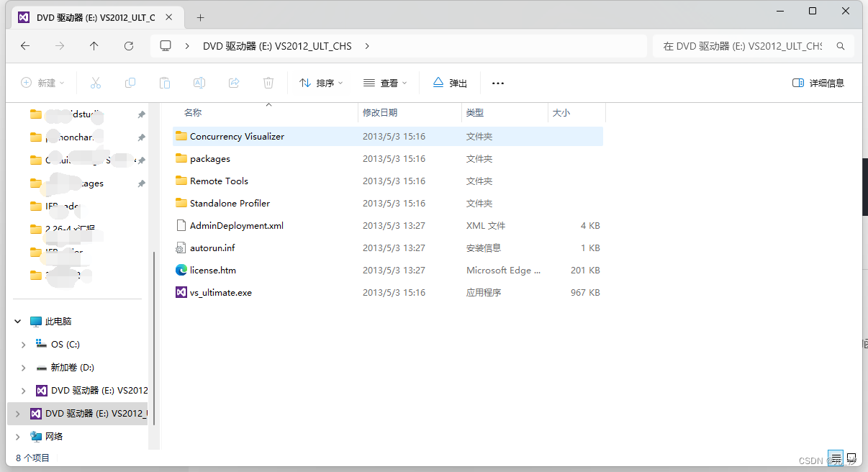This screenshot has height=472, width=868.
Task: Click the Share icon in toolbar
Action: coord(234,83)
